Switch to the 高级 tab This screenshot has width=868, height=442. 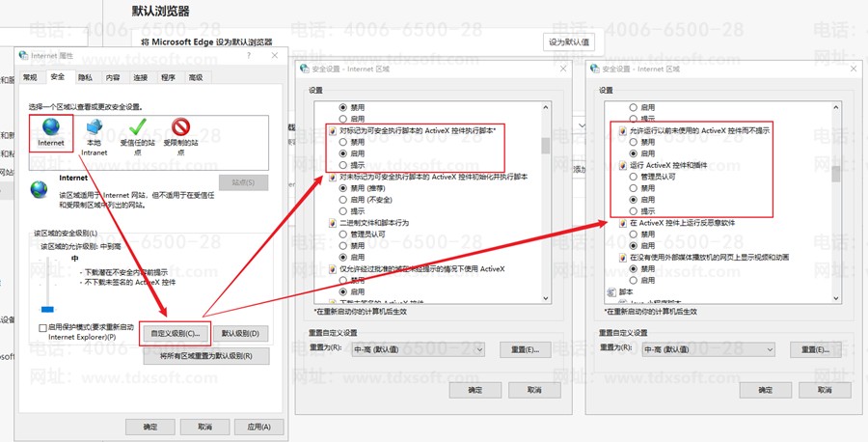point(196,77)
